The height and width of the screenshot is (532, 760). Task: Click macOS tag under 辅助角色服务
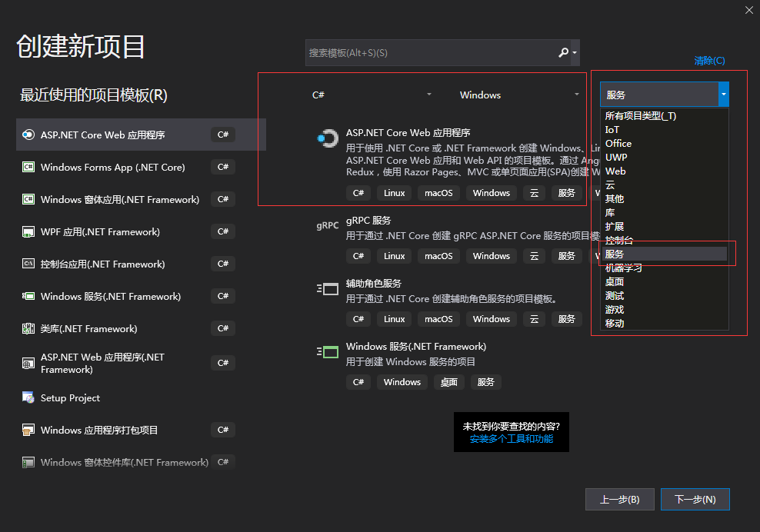click(438, 319)
